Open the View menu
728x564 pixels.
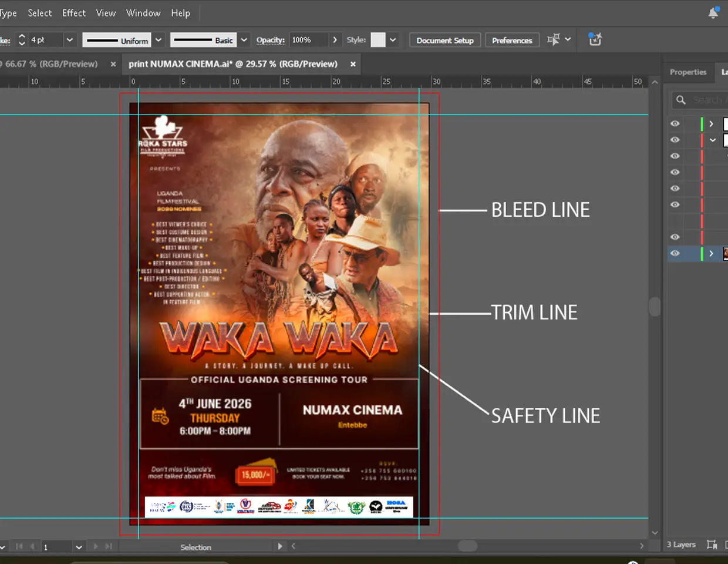pos(106,13)
